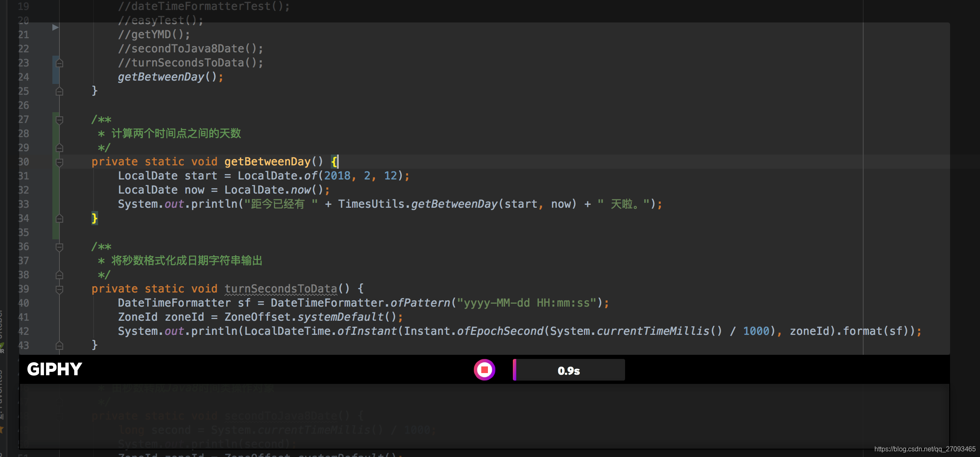Click the highlighted closing brace on line 34
Viewport: 980px width, 457px height.
tap(94, 218)
